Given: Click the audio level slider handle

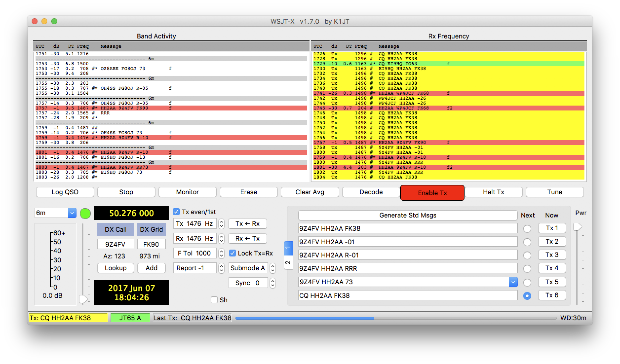Looking at the screenshot, I should point(83,299).
